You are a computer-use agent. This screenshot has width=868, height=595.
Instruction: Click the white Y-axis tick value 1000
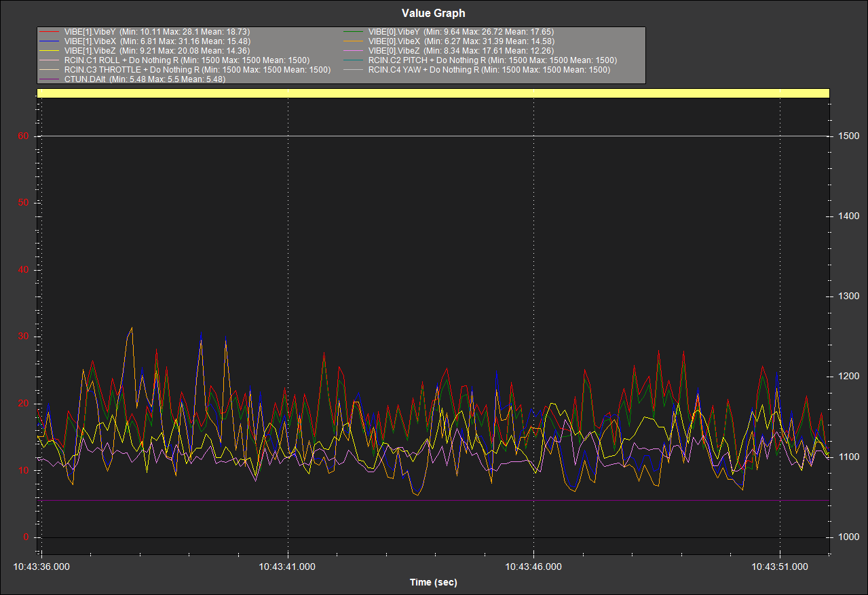coord(850,537)
